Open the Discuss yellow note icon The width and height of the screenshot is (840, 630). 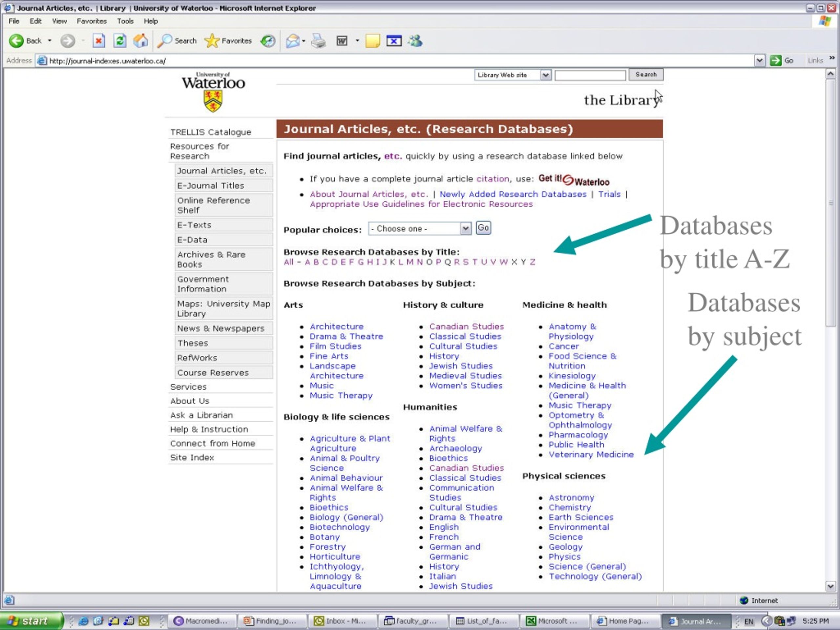tap(372, 41)
